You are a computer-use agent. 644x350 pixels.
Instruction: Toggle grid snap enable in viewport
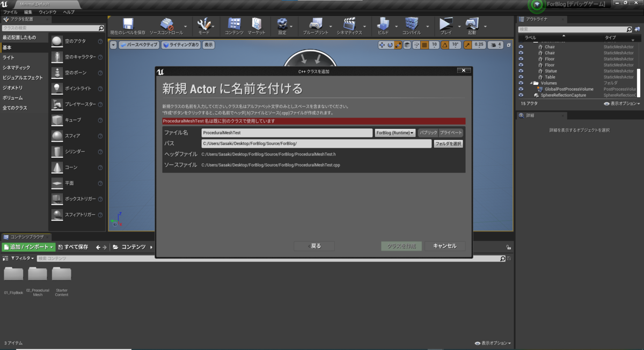point(425,45)
